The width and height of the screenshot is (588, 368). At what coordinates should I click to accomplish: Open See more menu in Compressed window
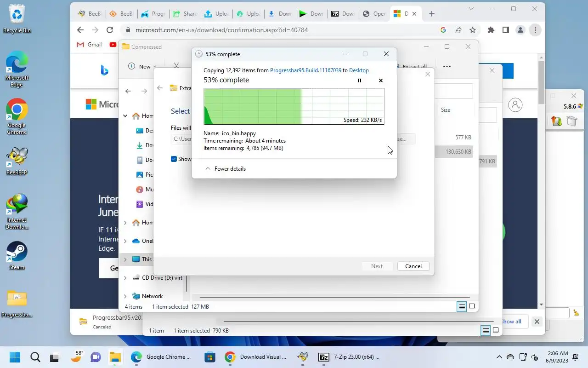point(447,66)
